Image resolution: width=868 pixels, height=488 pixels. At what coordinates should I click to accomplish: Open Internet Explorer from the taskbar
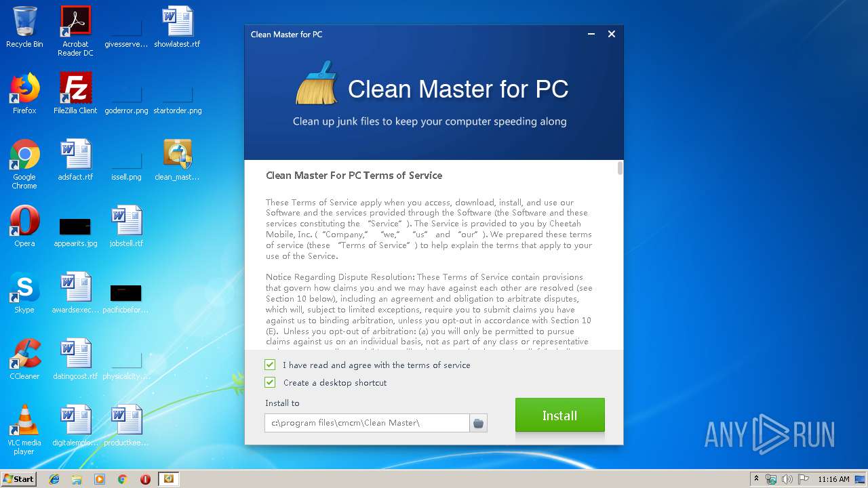(x=54, y=479)
